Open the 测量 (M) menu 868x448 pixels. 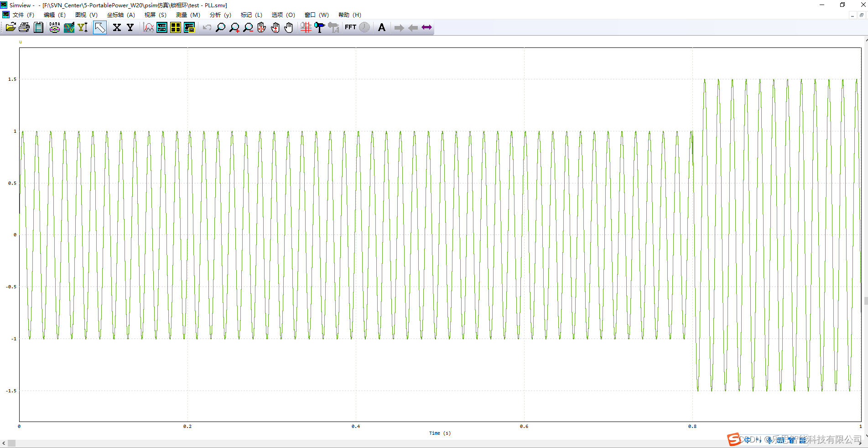(188, 15)
